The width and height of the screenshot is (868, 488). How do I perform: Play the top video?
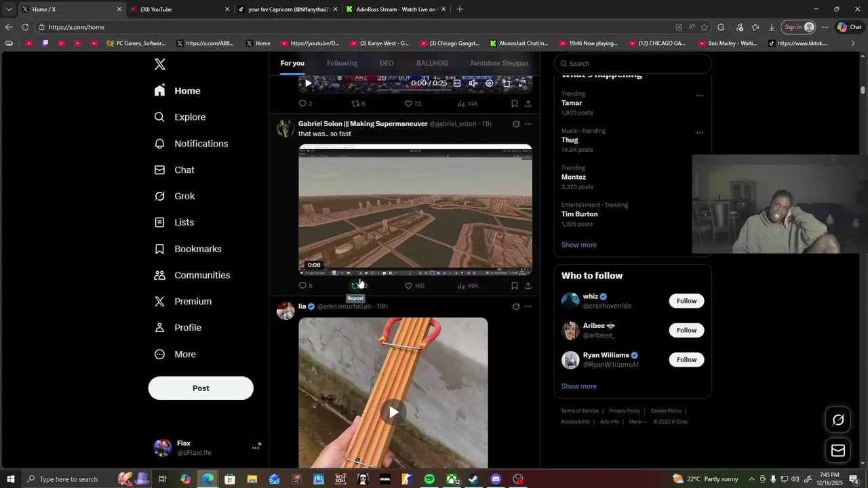[x=308, y=83]
